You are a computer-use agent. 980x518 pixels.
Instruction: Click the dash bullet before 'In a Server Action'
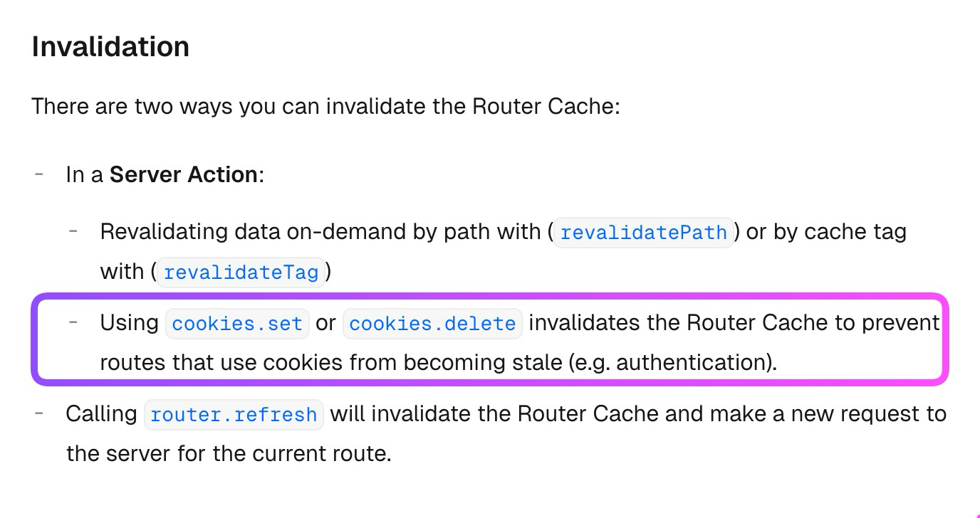(x=40, y=173)
